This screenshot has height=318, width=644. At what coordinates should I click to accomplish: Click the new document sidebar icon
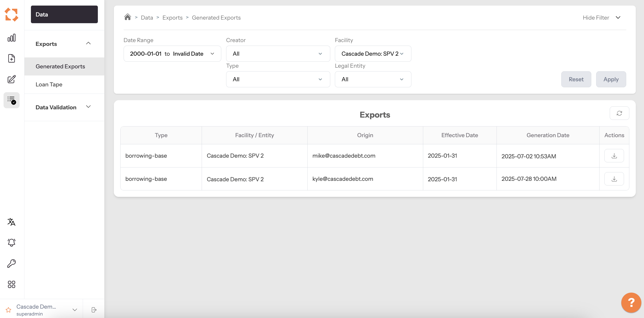click(x=12, y=58)
